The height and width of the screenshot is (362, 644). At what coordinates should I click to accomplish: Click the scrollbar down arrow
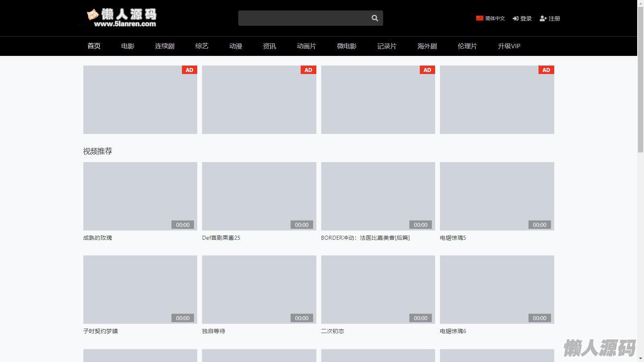click(640, 358)
